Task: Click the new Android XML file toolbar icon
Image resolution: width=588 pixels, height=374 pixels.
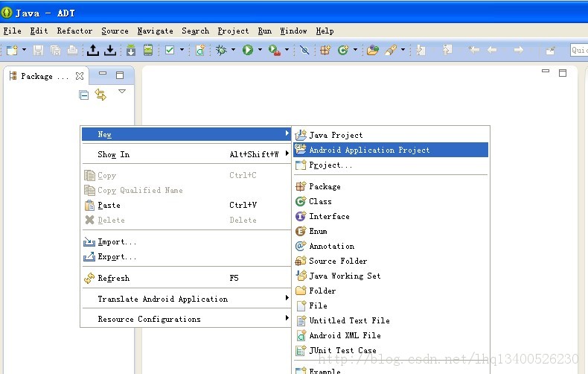Action: pyautogui.click(x=200, y=50)
